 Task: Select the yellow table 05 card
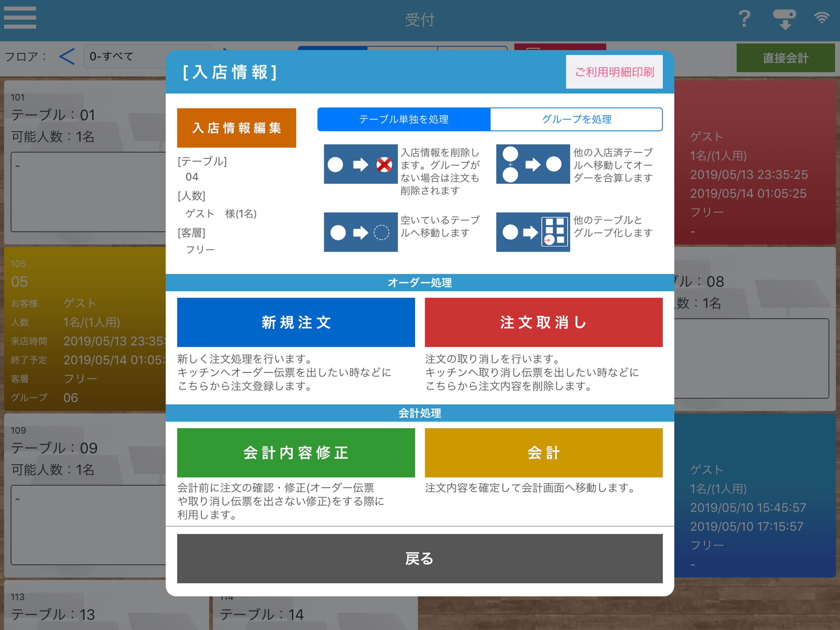point(85,329)
